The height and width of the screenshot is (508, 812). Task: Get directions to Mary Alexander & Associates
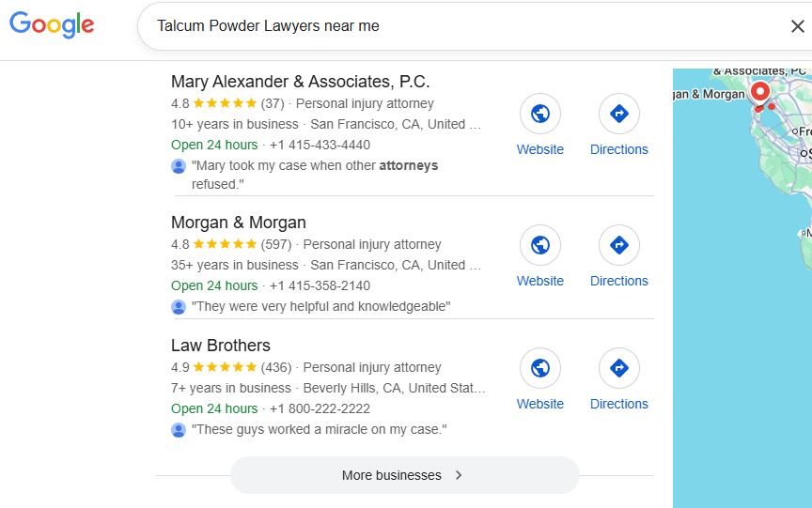click(619, 114)
